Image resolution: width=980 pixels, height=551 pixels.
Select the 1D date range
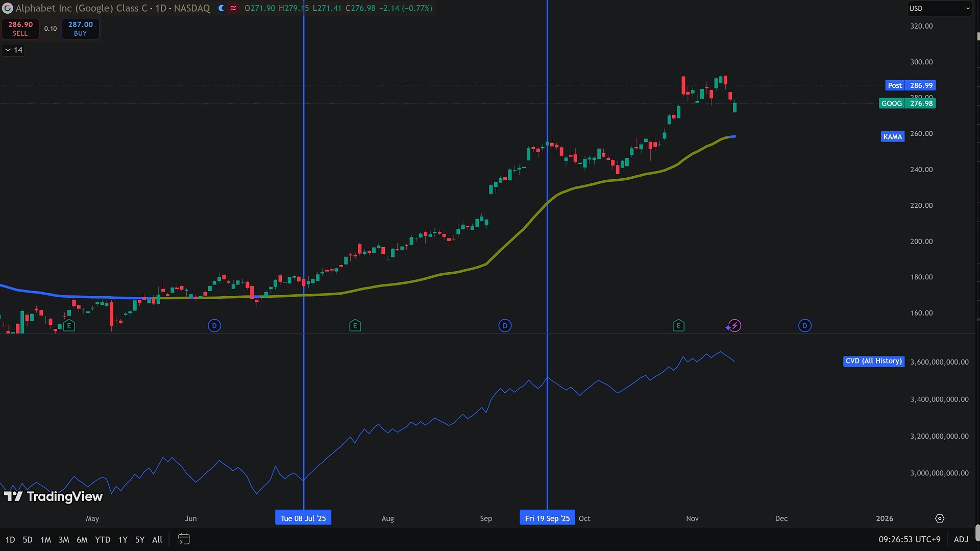[10, 539]
